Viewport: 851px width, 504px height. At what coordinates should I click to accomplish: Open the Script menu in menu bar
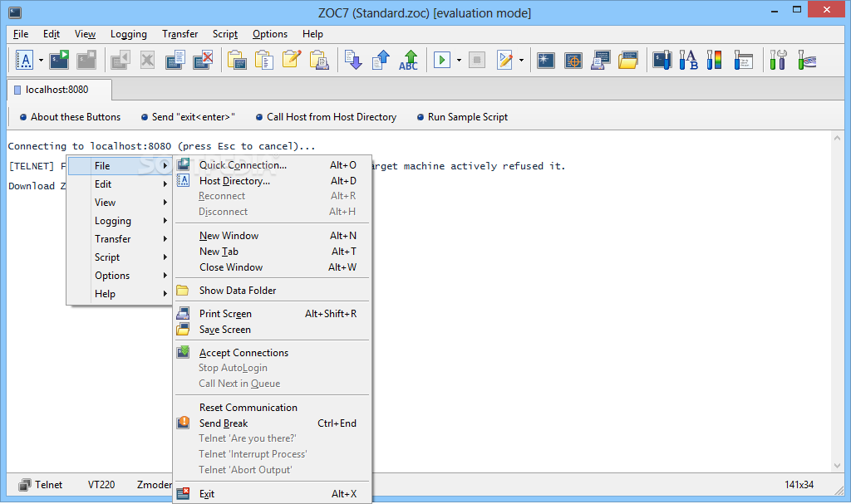tap(225, 34)
